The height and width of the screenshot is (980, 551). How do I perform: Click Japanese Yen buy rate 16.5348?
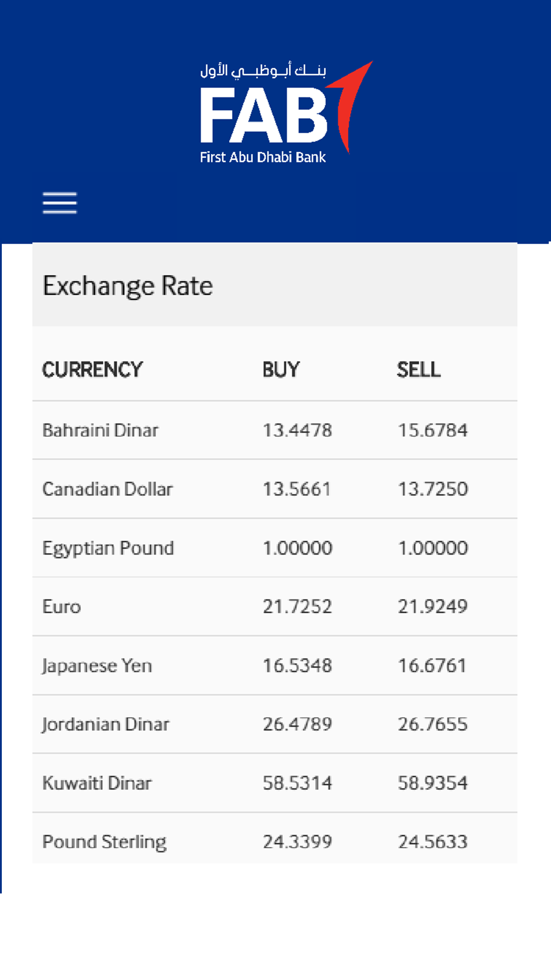[297, 666]
